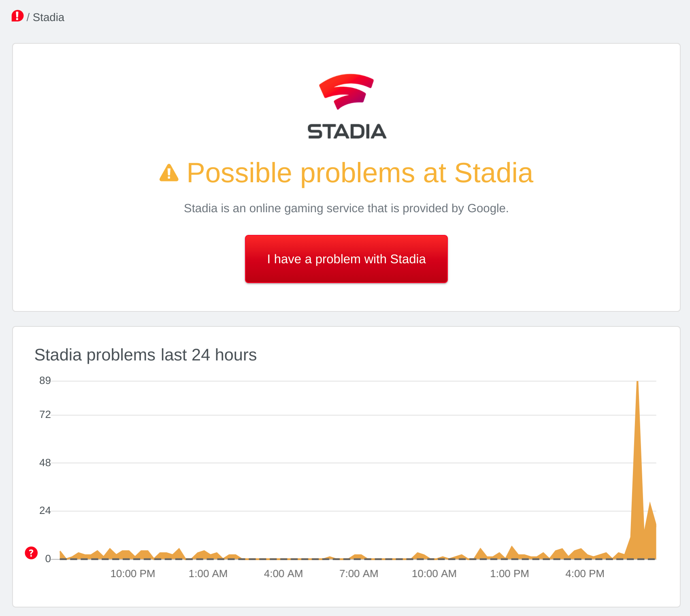Click the tall spike peak in the chart
This screenshot has height=616, width=690.
pyautogui.click(x=637, y=383)
